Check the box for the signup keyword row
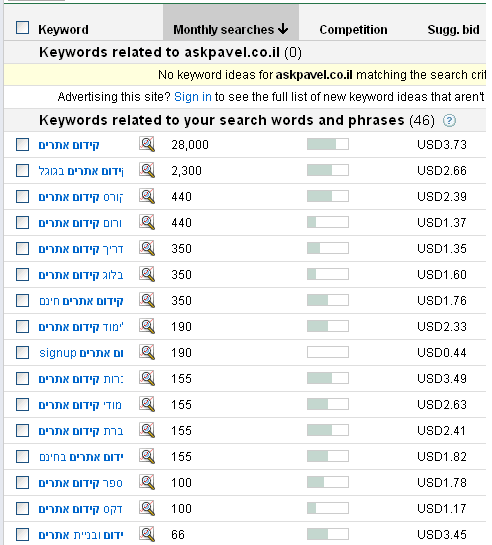 click(23, 352)
